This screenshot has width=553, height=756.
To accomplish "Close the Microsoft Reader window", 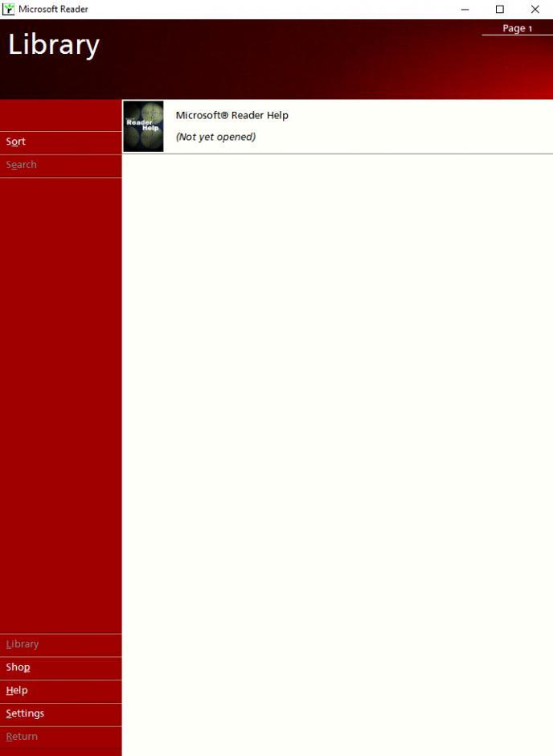I will pos(535,9).
